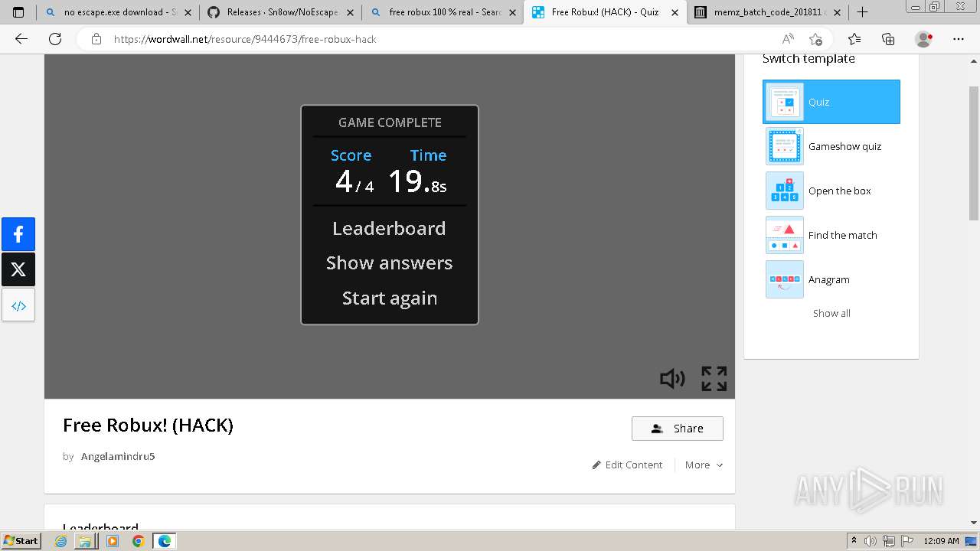Mute the game sound speaker icon
Viewport: 980px width, 551px height.
click(672, 378)
